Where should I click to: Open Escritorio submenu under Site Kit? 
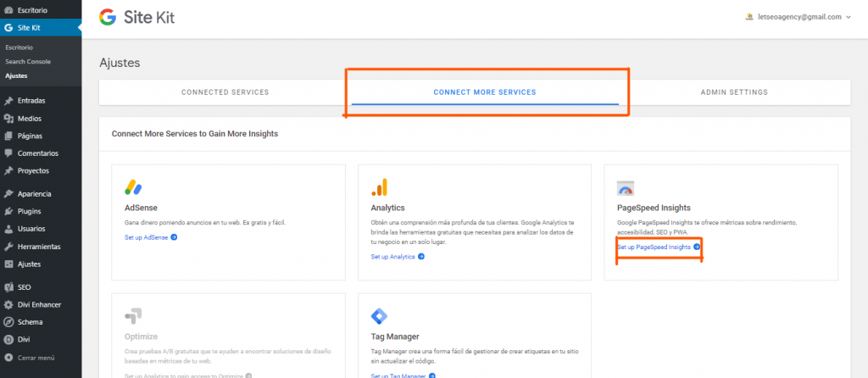coord(19,47)
